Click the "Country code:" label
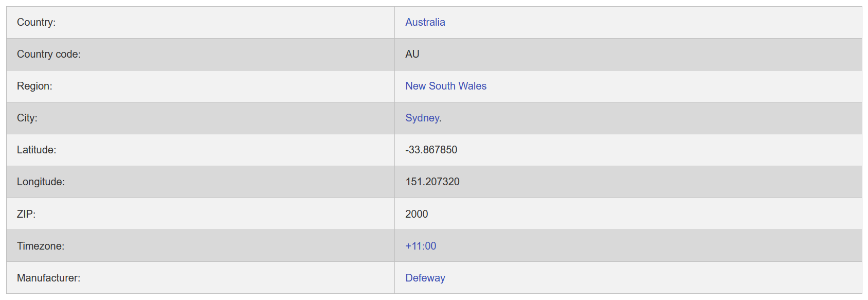This screenshot has width=868, height=300. click(48, 54)
